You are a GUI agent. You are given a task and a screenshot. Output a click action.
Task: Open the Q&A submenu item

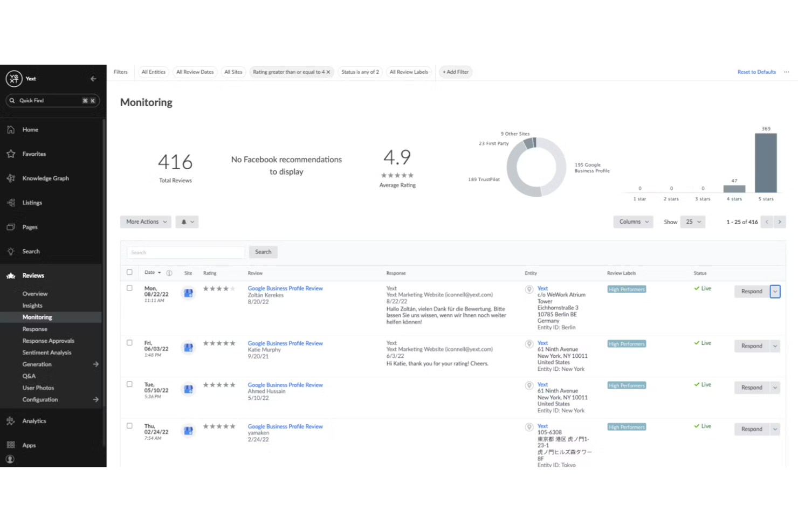(29, 376)
